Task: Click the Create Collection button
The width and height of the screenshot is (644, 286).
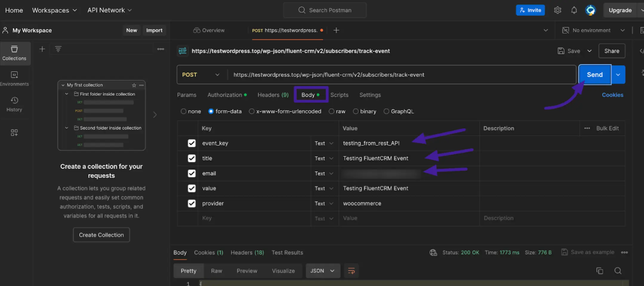Action: tap(101, 235)
